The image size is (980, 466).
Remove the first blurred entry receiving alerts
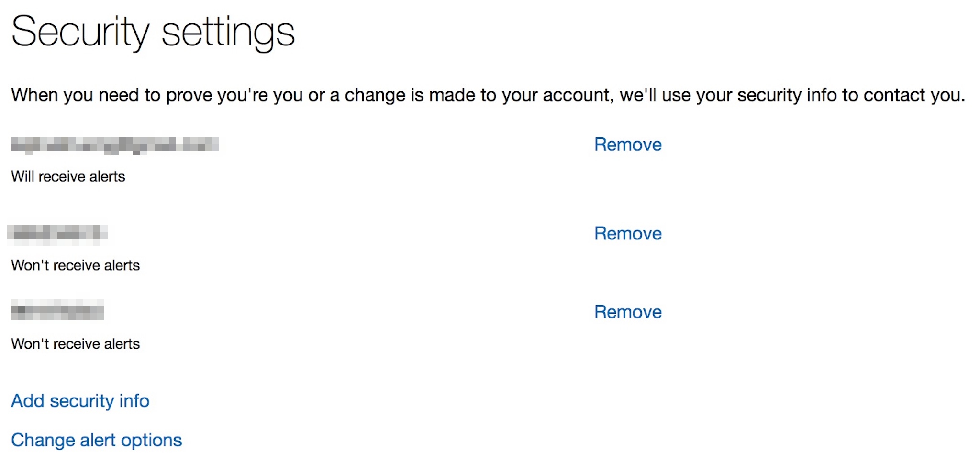[x=628, y=145]
